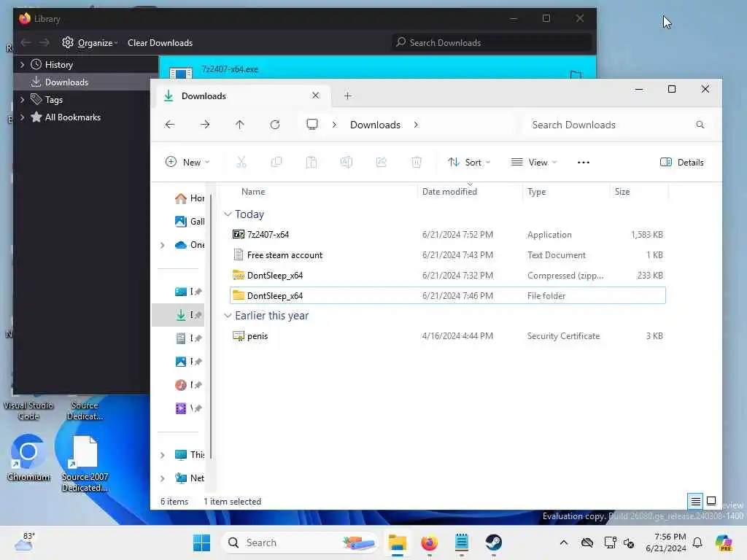The height and width of the screenshot is (560, 747).
Task: Click the search magnifier in Explorer search box
Action: click(700, 125)
